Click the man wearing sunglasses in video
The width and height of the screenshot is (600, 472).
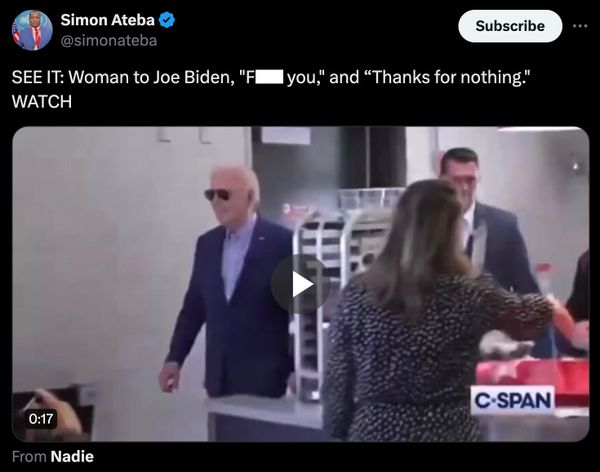pyautogui.click(x=228, y=281)
